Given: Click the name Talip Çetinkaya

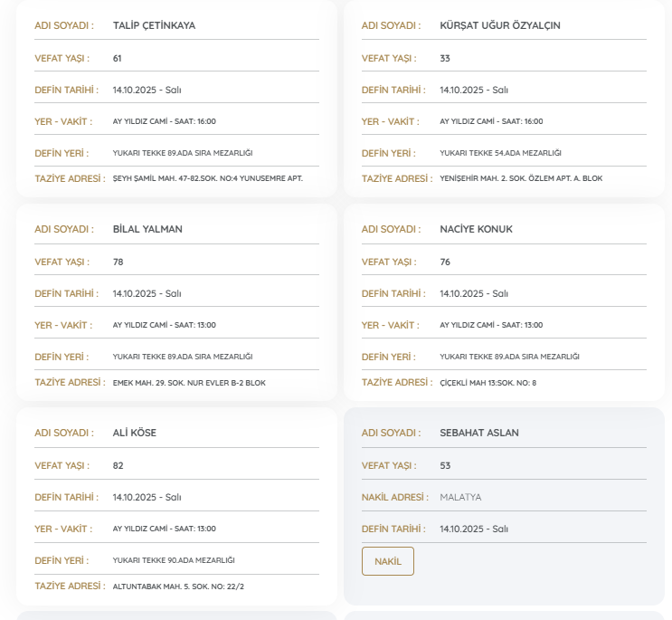Looking at the screenshot, I should pyautogui.click(x=154, y=25).
